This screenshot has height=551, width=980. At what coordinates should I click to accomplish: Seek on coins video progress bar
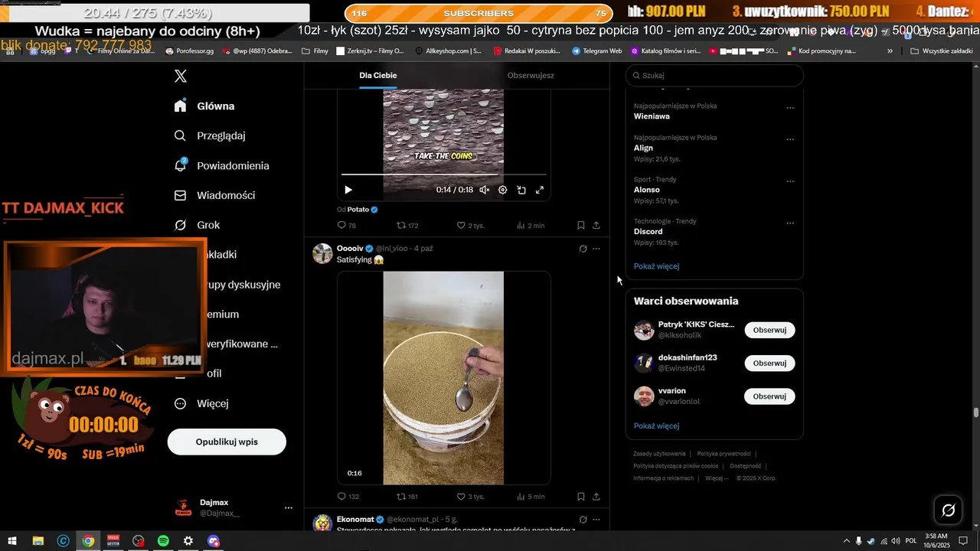tap(444, 174)
